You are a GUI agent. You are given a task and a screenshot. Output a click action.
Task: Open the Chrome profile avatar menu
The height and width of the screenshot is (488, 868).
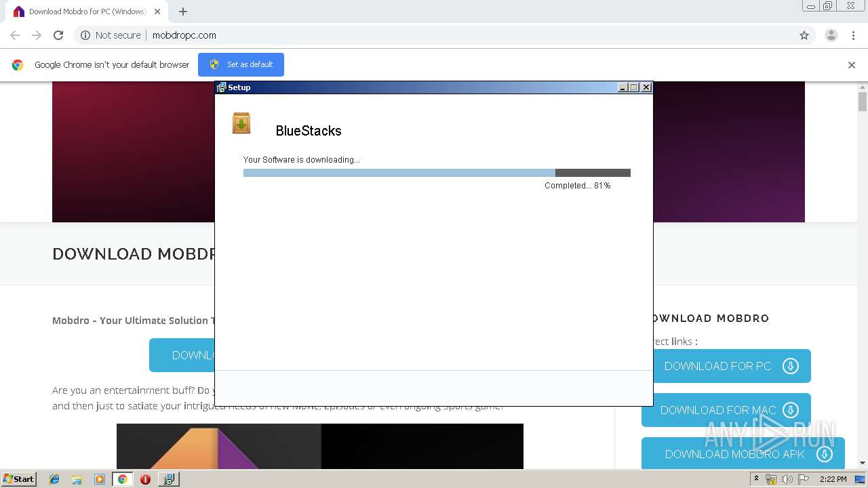pos(831,35)
